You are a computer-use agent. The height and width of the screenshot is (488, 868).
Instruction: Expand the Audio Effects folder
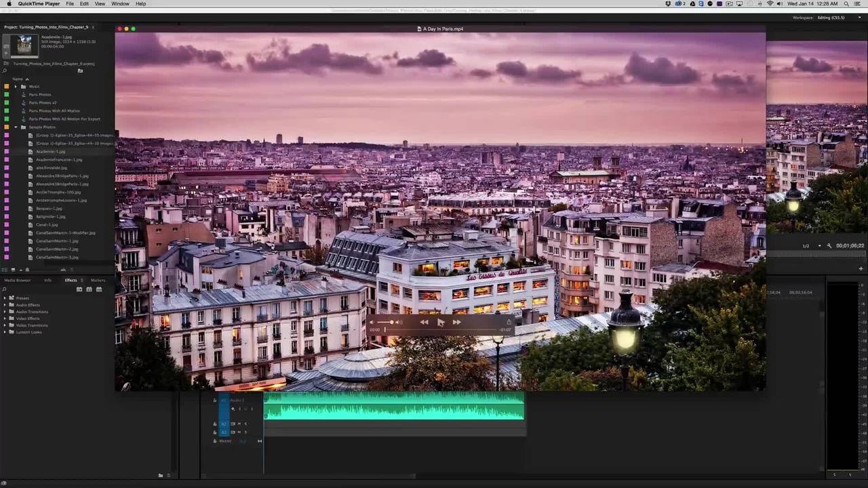(5, 305)
